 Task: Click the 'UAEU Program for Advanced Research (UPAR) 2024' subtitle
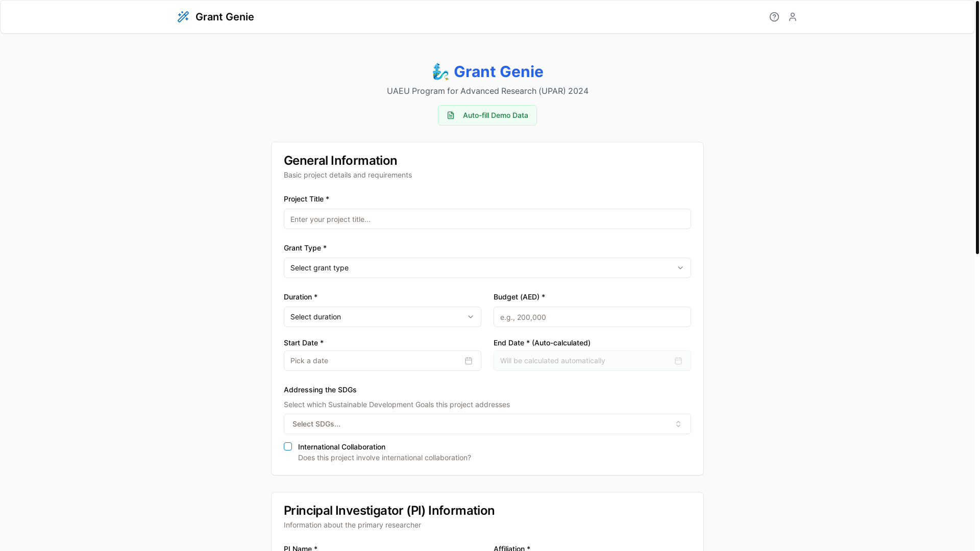[x=487, y=91]
